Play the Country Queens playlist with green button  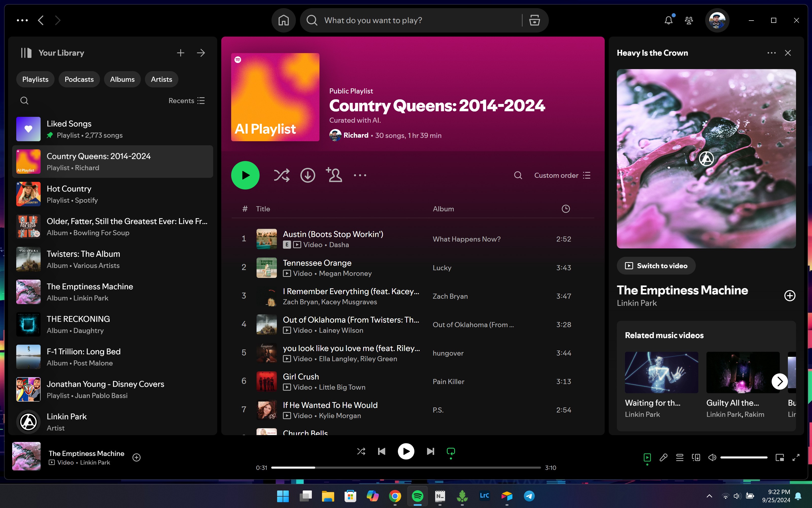pos(245,175)
